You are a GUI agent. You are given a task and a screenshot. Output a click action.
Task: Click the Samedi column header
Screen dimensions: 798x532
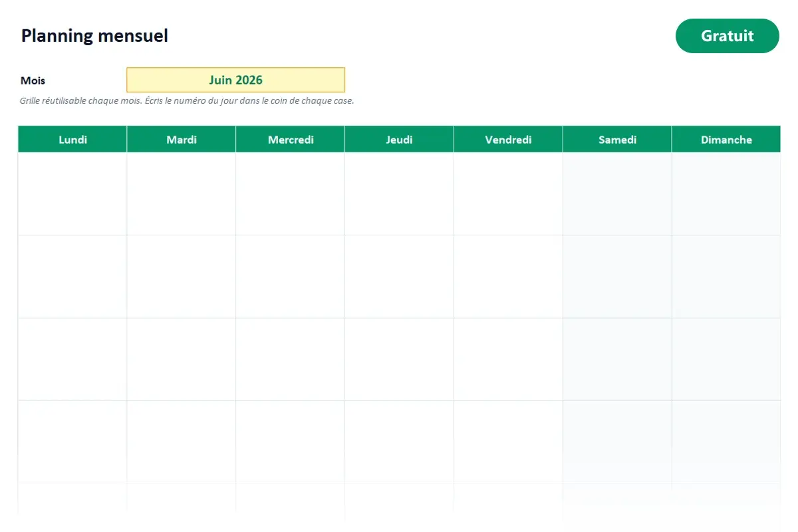pyautogui.click(x=618, y=140)
